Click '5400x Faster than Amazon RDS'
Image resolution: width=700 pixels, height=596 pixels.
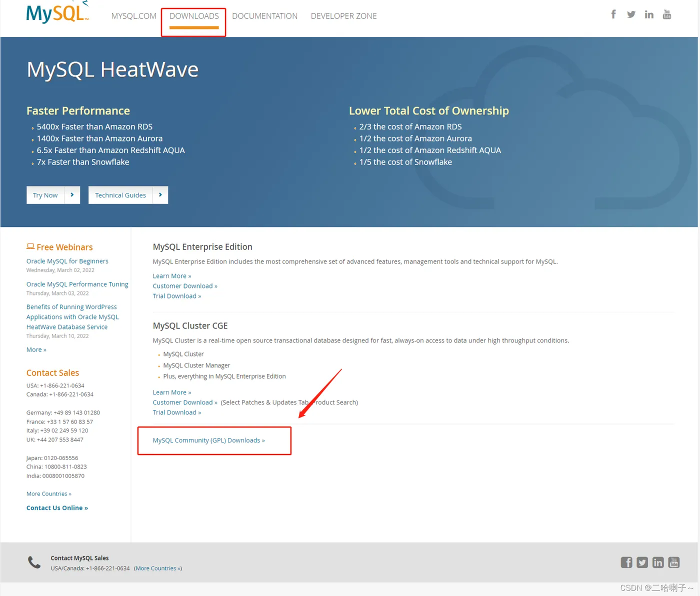pyautogui.click(x=94, y=126)
